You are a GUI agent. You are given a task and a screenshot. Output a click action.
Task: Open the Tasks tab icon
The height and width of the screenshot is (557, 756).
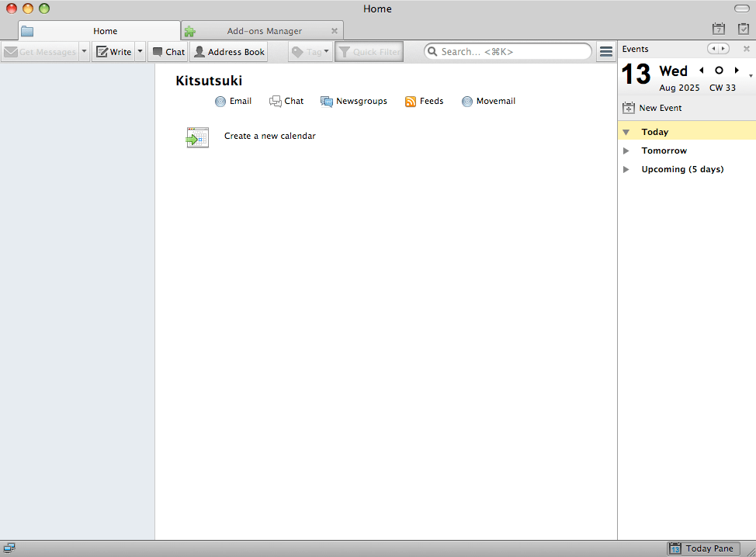744,29
